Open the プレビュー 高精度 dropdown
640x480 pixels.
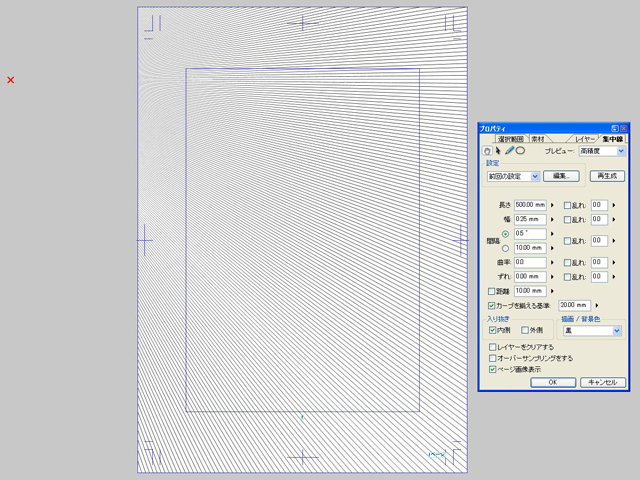coord(602,151)
